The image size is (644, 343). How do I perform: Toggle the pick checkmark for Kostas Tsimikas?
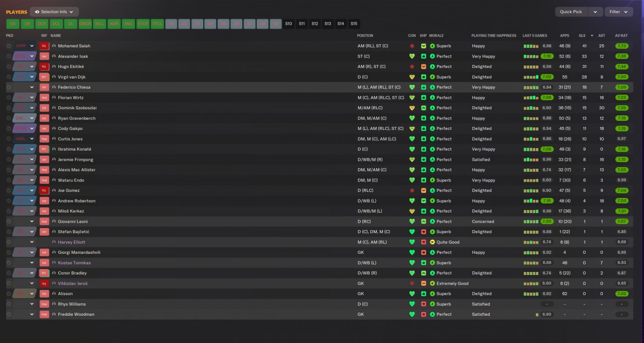[9, 263]
